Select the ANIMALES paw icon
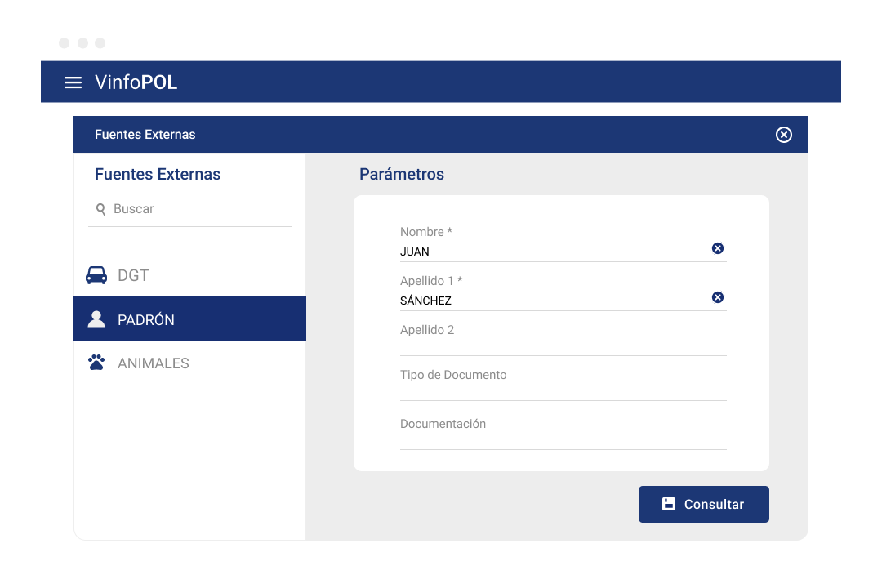The image size is (882, 588). pos(96,363)
